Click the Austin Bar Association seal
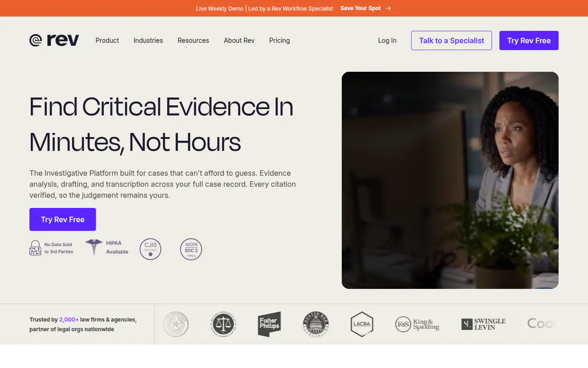This screenshot has width=588, height=368. click(x=316, y=324)
